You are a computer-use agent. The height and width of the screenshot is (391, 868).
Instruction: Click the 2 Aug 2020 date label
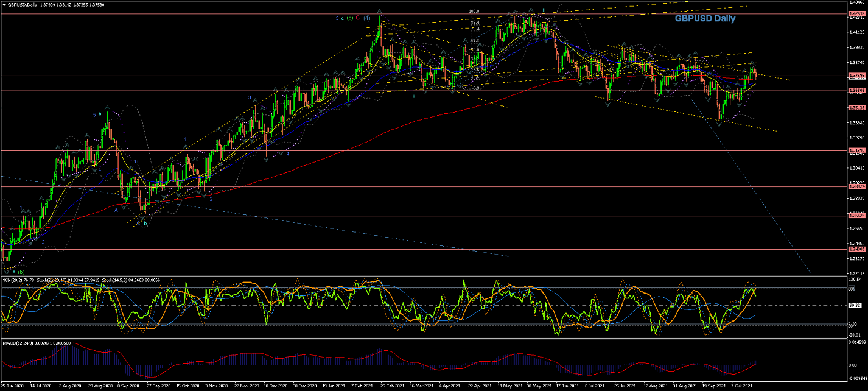pyautogui.click(x=71, y=386)
